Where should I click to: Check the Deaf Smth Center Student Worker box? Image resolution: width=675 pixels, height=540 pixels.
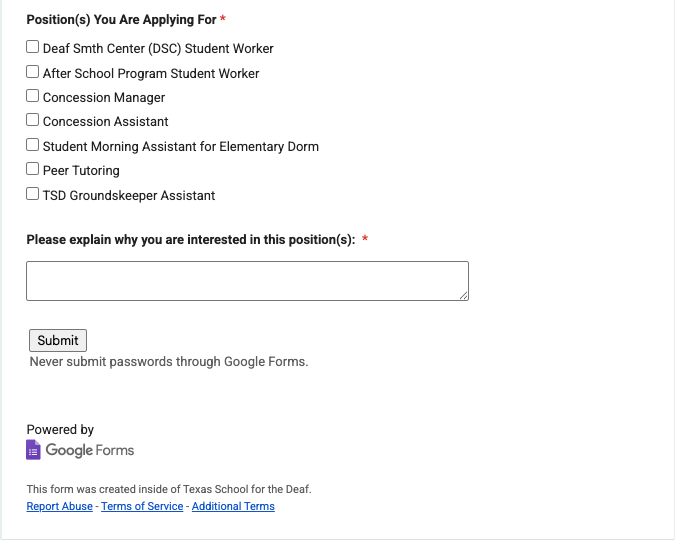click(32, 47)
